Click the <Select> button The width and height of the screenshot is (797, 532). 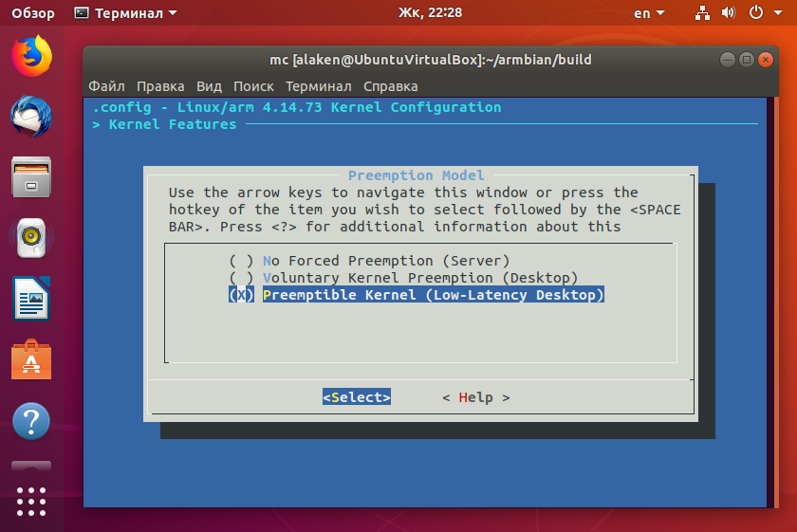pyautogui.click(x=357, y=397)
